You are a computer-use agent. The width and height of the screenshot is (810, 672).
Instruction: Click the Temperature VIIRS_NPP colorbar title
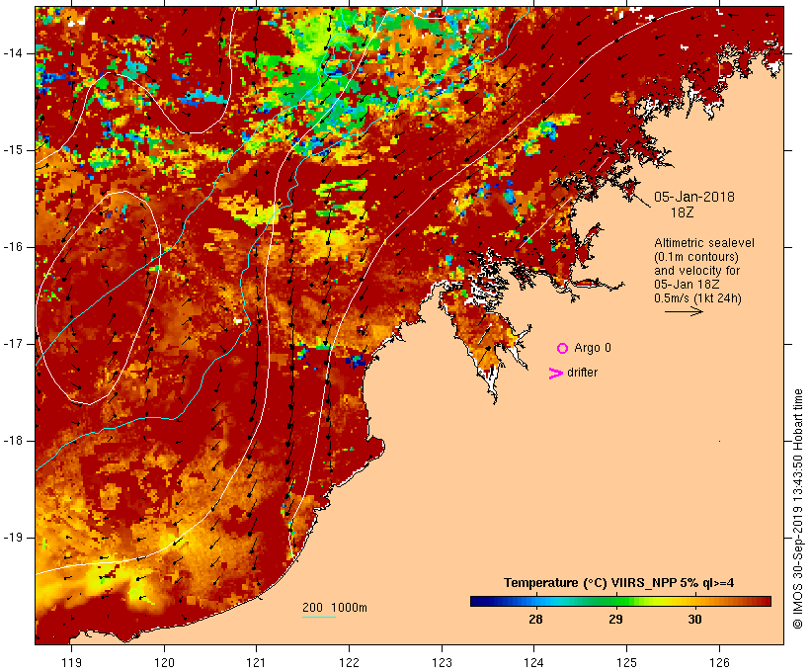pyautogui.click(x=619, y=583)
